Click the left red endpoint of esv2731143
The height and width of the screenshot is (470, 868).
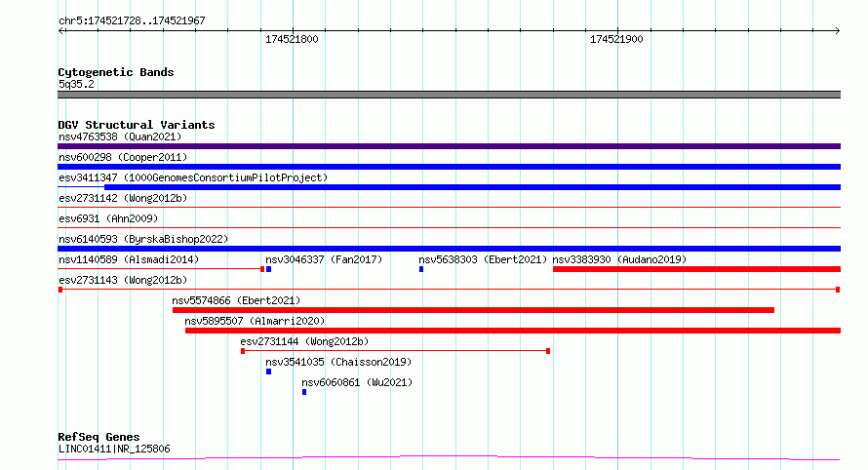60,290
